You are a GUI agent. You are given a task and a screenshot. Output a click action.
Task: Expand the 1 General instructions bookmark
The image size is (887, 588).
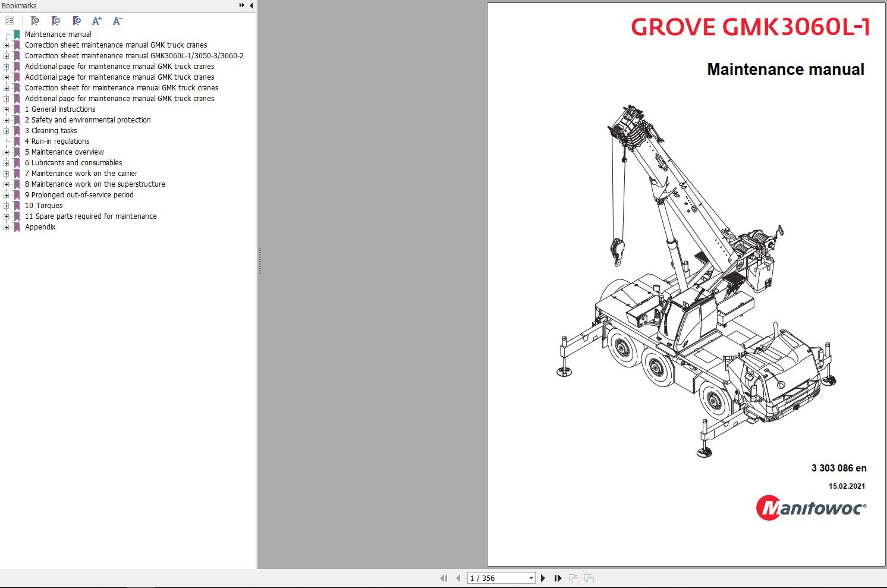pos(6,109)
